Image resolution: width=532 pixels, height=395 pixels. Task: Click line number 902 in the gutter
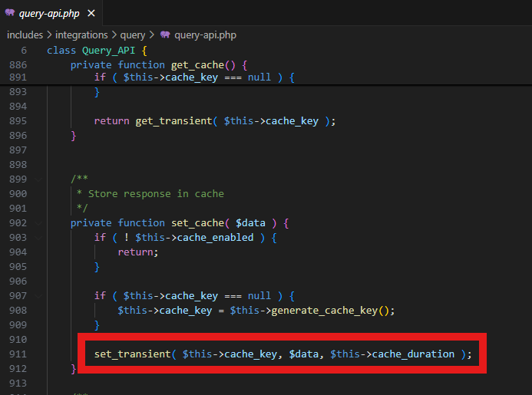(18, 223)
